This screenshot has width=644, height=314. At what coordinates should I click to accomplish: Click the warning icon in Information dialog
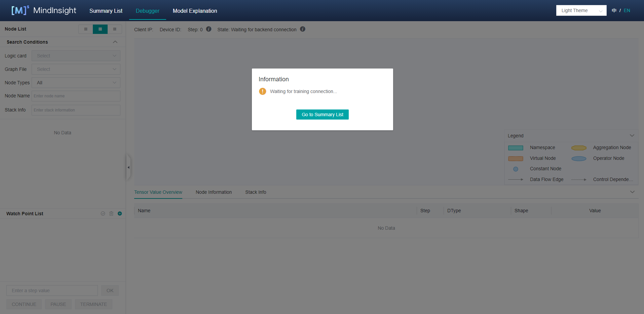263,91
